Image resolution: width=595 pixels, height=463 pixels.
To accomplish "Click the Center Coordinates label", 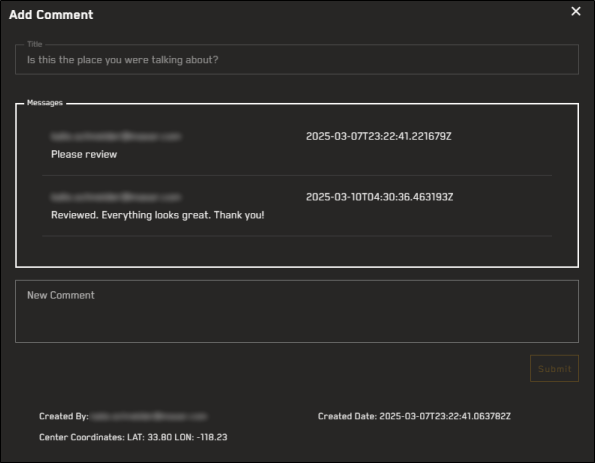I will tap(82, 437).
